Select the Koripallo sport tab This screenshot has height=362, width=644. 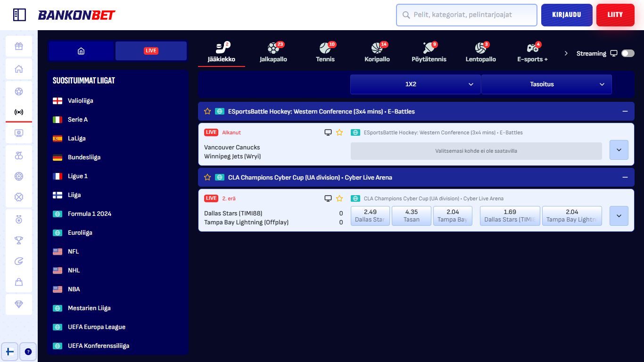point(377,52)
